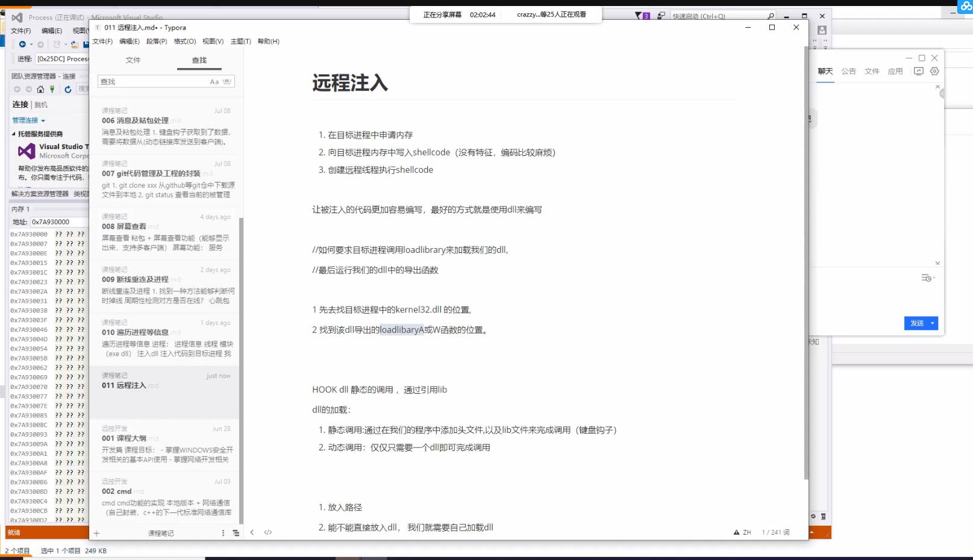
Task: Click the memory address field 0x7A930000
Action: (x=59, y=222)
